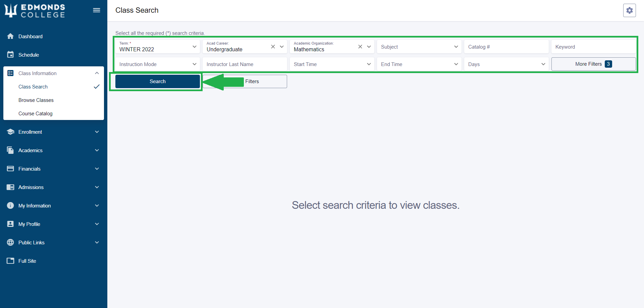Open the End Time dropdown
This screenshot has height=308, width=644.
[419, 64]
